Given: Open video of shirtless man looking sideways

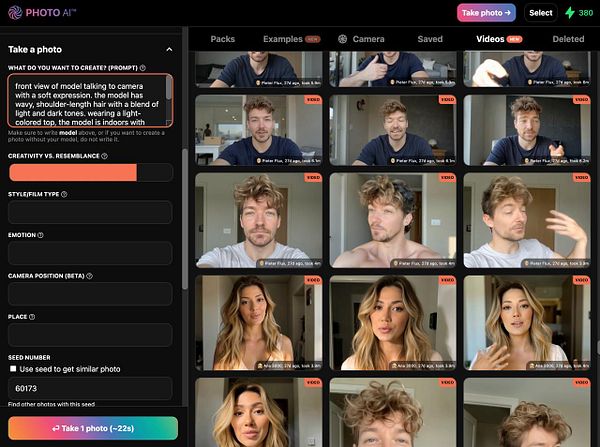Looking at the screenshot, I should coord(393,220).
